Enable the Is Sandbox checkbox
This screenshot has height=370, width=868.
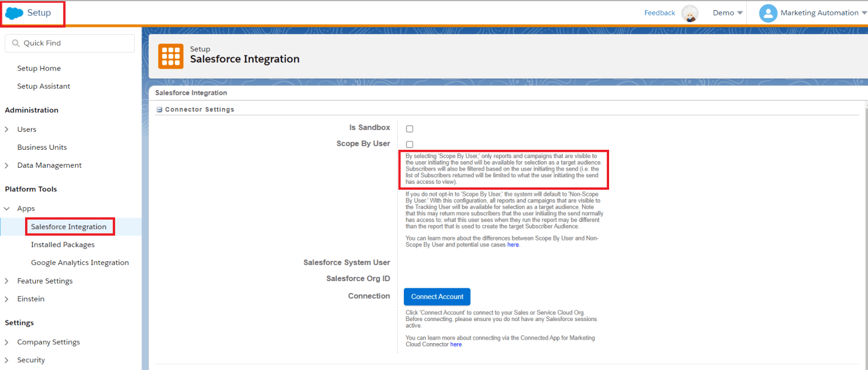pyautogui.click(x=409, y=129)
